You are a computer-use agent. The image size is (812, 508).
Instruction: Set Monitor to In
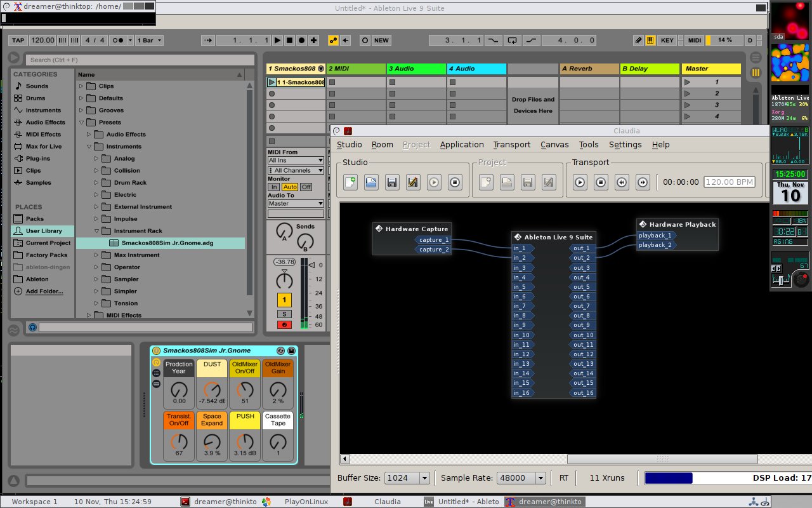pos(273,187)
